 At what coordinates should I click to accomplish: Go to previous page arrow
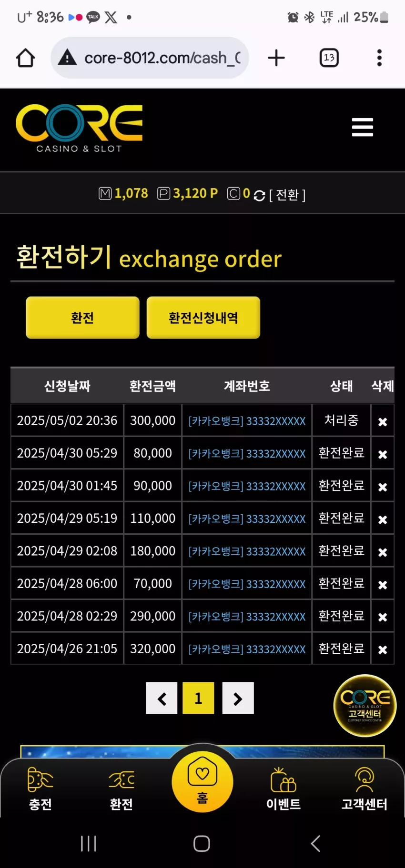point(162,698)
